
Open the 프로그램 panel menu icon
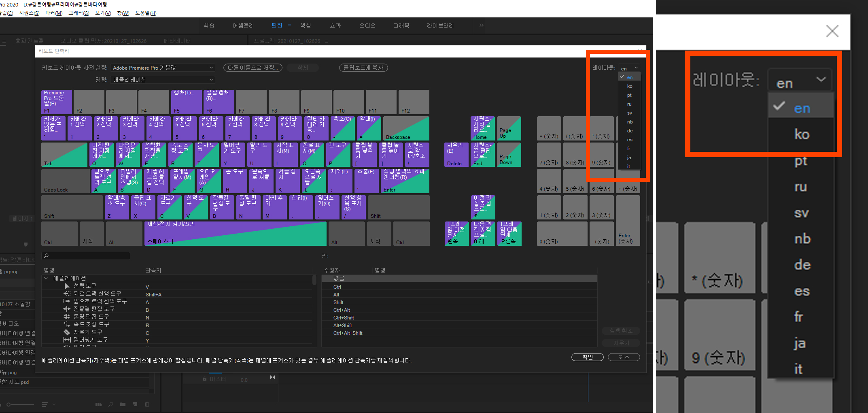[327, 41]
